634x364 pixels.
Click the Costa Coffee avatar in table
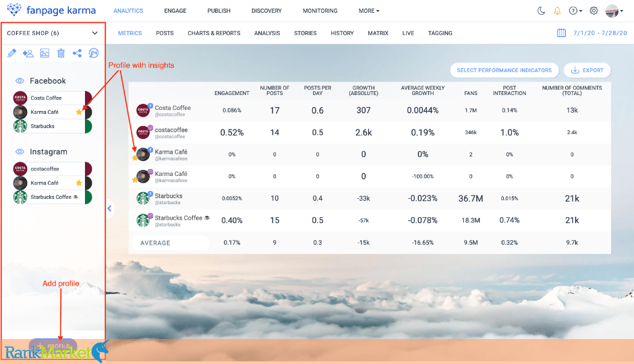(x=143, y=111)
